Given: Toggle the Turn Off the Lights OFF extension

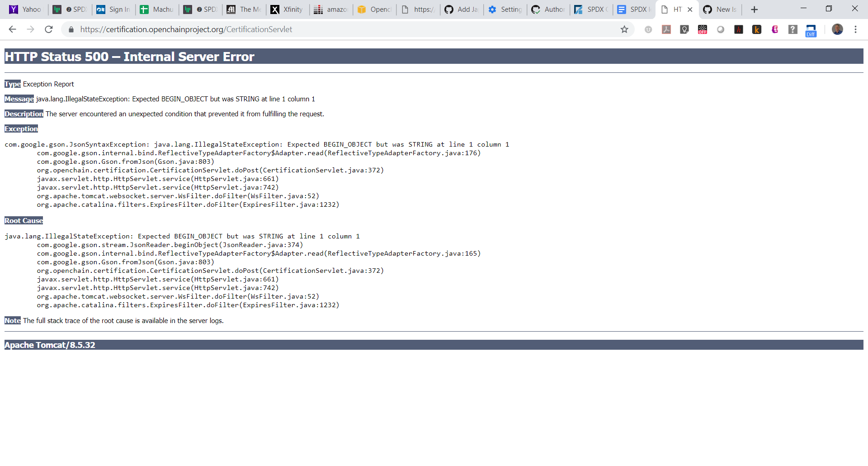Looking at the screenshot, I should pos(702,29).
